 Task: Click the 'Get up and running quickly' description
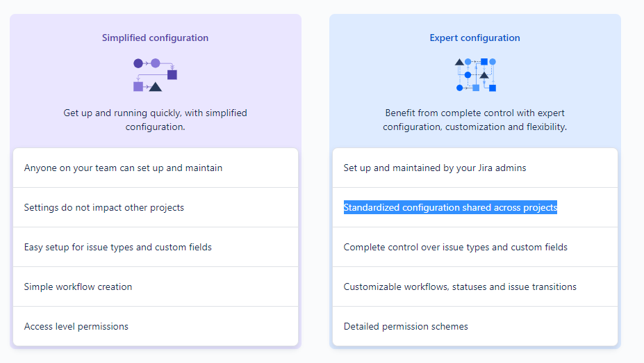[155, 120]
